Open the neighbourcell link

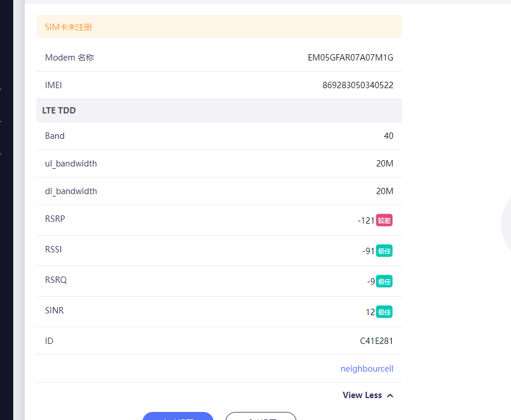pos(366,369)
